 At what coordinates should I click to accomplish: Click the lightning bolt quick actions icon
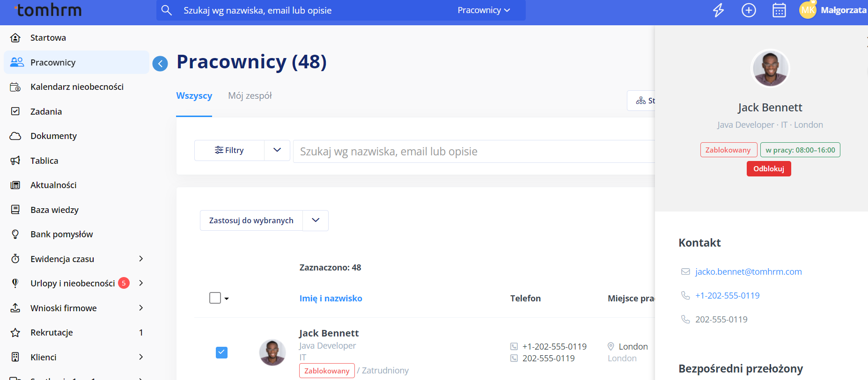pos(718,10)
